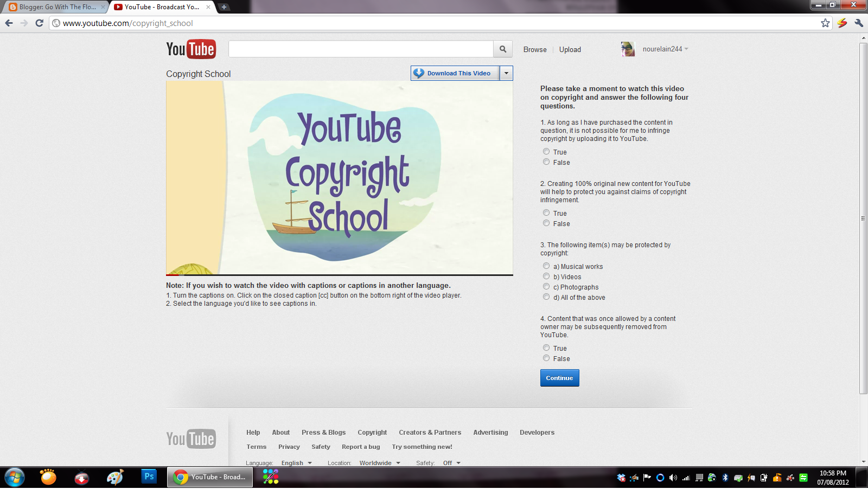This screenshot has width=868, height=489.
Task: Click the YouTube search input field
Action: (x=361, y=49)
